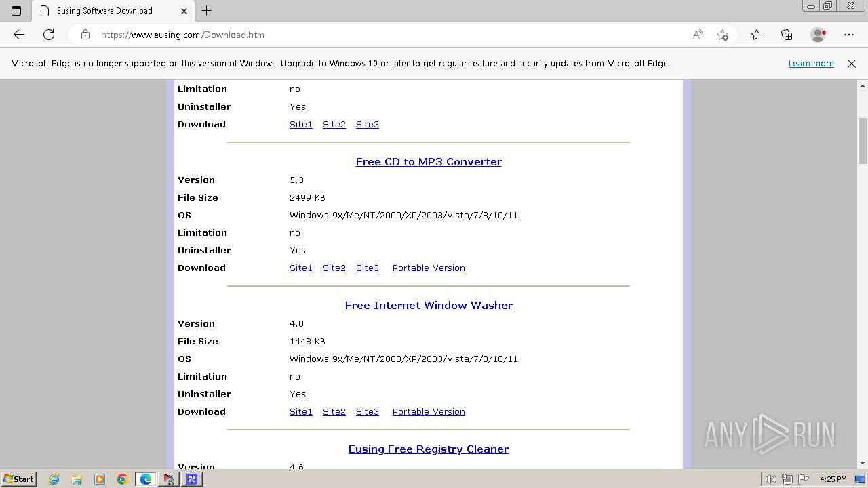Open Edge settings and more menu
The width and height of the screenshot is (868, 488).
click(x=849, y=35)
